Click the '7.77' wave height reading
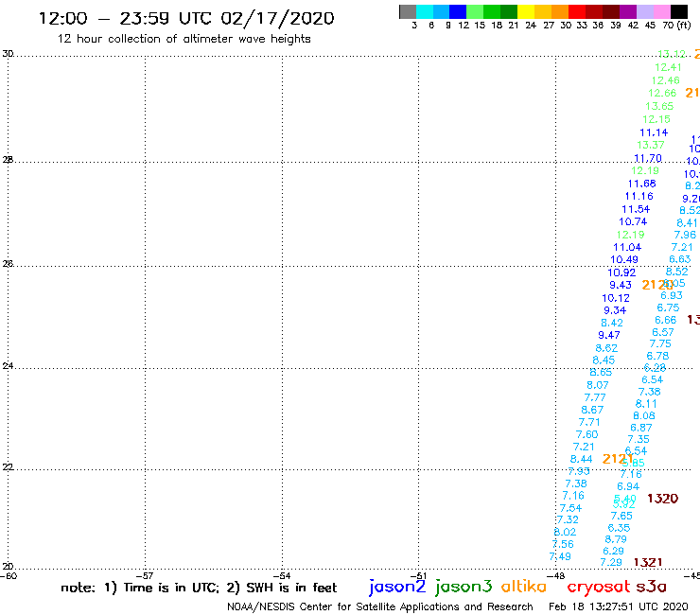 tap(595, 397)
